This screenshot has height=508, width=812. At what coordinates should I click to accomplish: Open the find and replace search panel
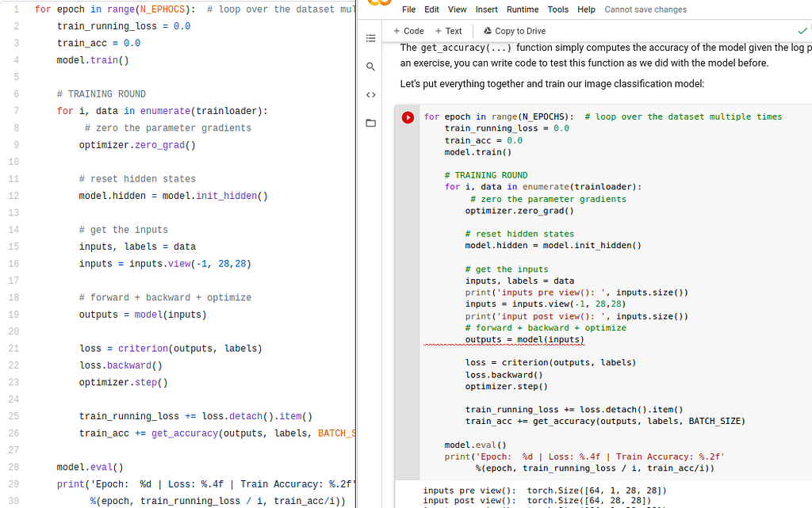coord(370,67)
